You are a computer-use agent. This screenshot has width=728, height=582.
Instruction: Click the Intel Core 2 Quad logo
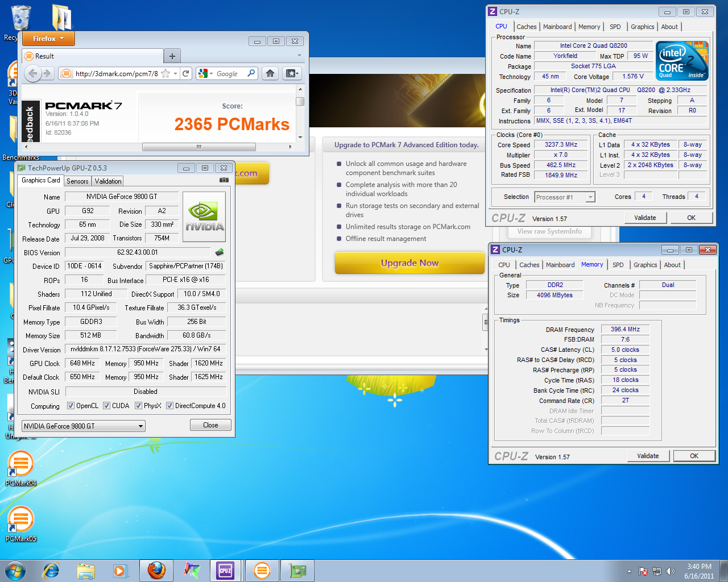[682, 60]
